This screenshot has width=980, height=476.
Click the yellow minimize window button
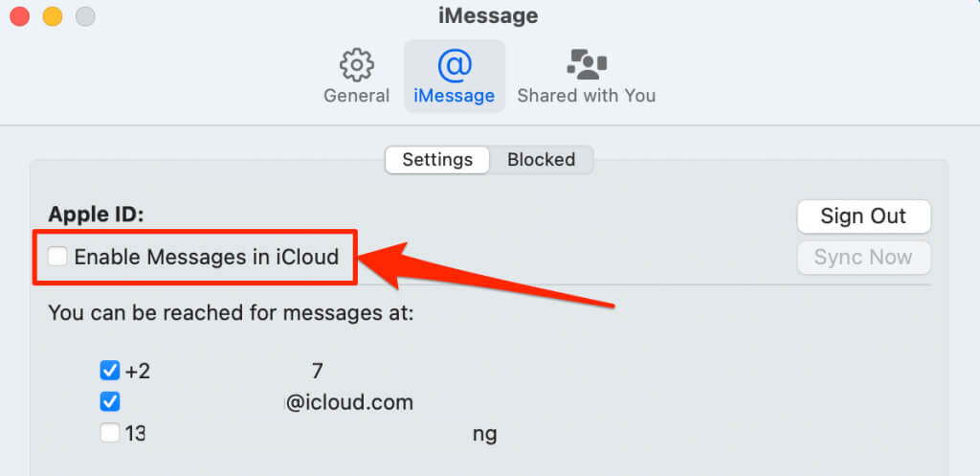(x=53, y=16)
